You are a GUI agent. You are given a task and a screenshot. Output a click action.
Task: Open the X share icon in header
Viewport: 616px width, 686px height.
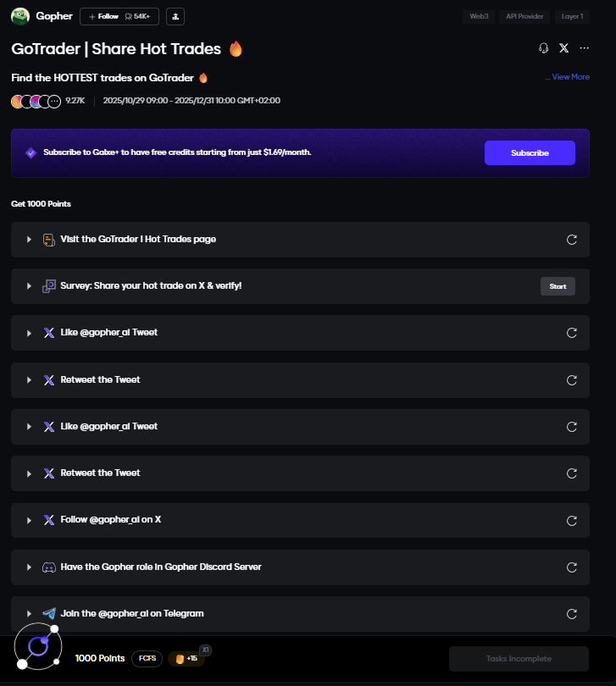point(564,48)
